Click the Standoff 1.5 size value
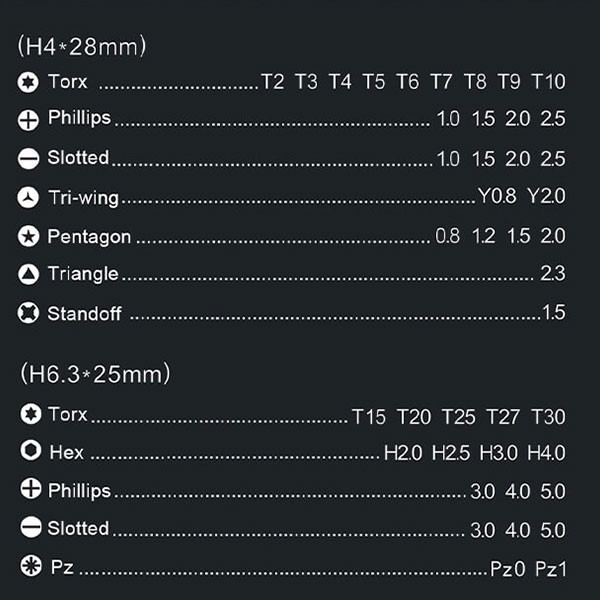 coord(554,313)
